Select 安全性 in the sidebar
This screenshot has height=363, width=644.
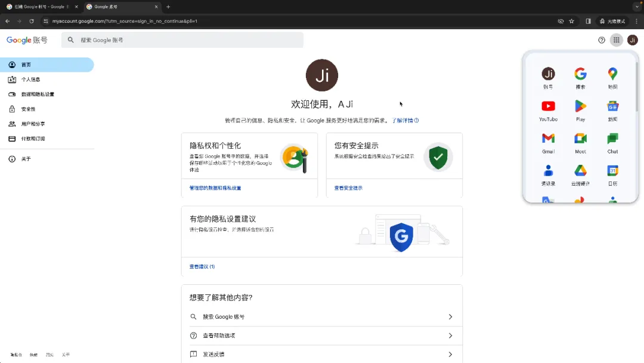47,109
